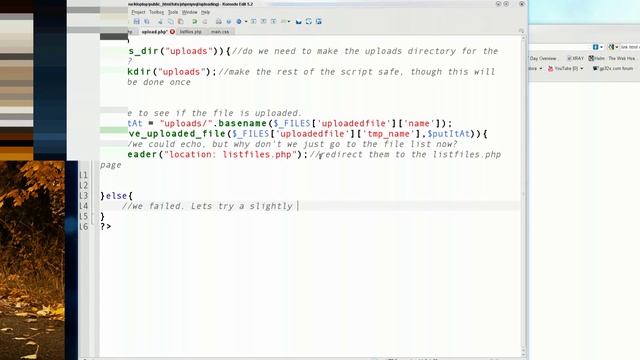Click the green Undo arrow icon
The image size is (640, 360).
pos(195,21)
